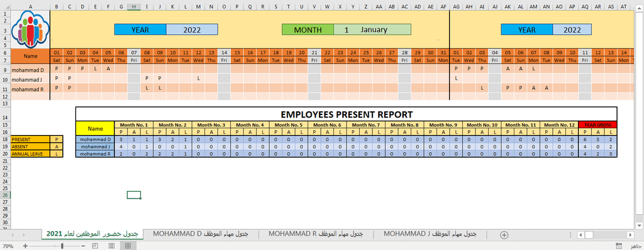644x250 pixels.
Task: Click the macro recording icon in status bar
Action: (619, 246)
